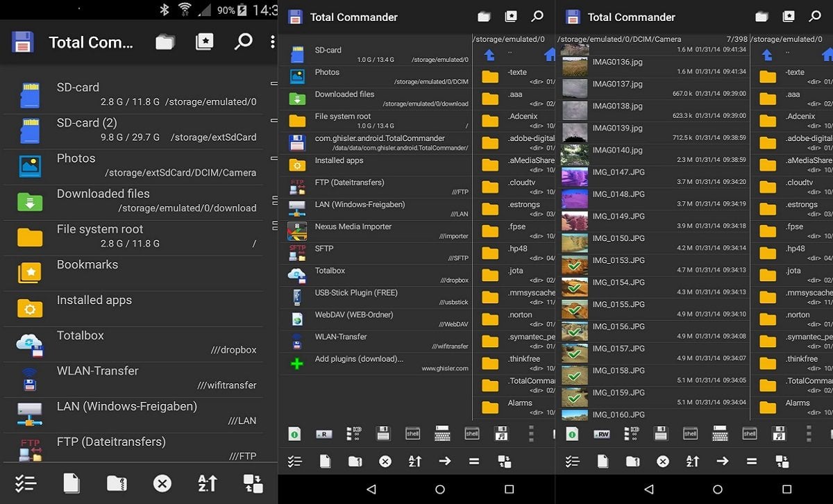Tap the floppy music note icon, middle screenshot

pos(501,434)
